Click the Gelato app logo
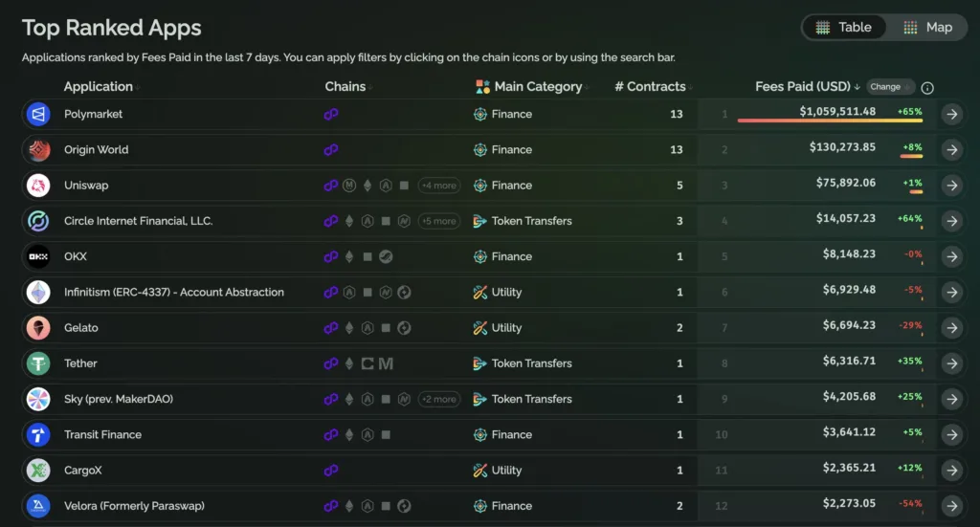980x527 pixels. [38, 328]
